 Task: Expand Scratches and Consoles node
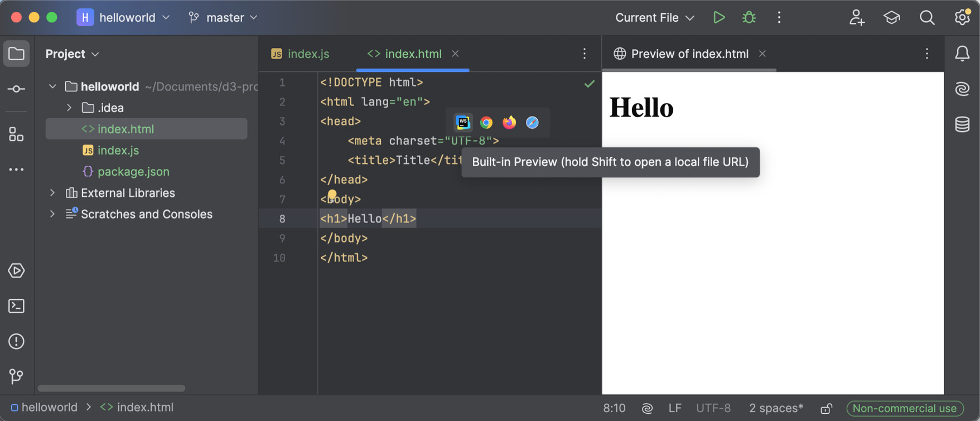pos(52,214)
